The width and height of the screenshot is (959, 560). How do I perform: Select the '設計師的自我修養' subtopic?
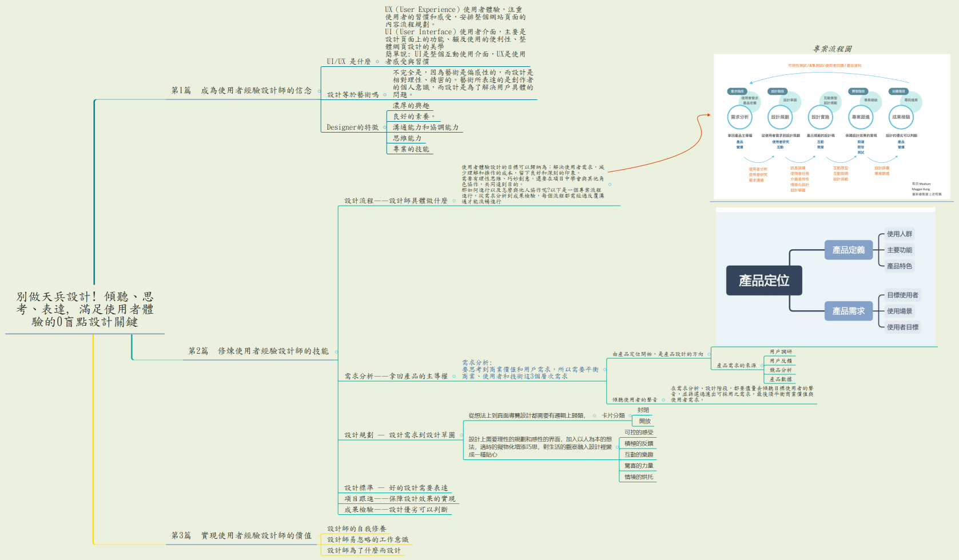(356, 529)
